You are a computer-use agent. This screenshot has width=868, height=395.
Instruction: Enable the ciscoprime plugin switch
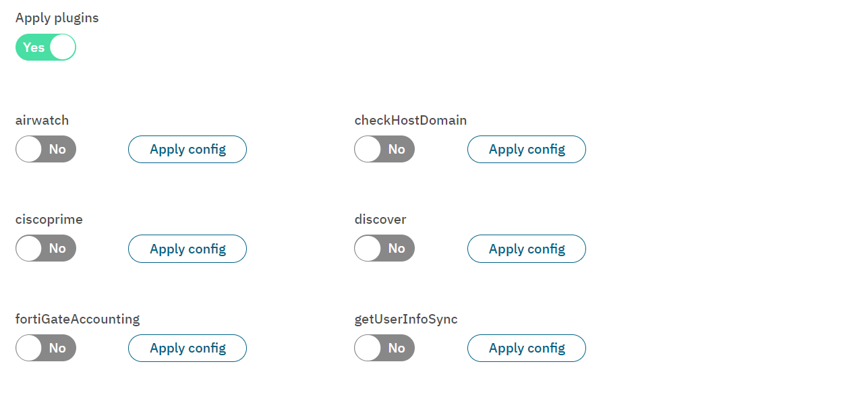click(46, 248)
